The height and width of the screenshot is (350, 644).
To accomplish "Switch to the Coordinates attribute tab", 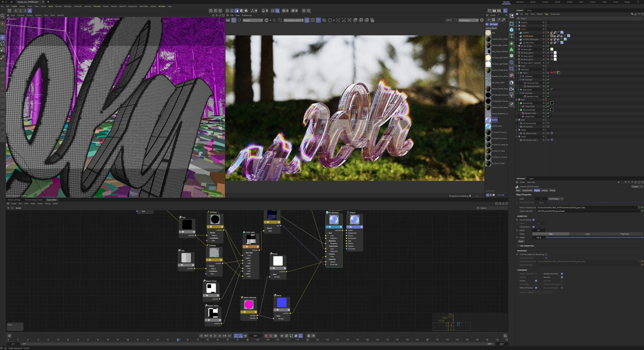I will tap(527, 191).
